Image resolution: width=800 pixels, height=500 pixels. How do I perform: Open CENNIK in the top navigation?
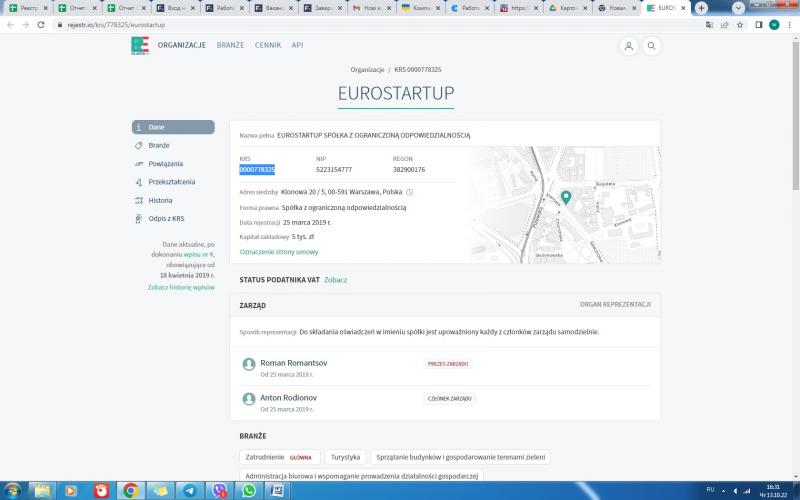point(268,45)
